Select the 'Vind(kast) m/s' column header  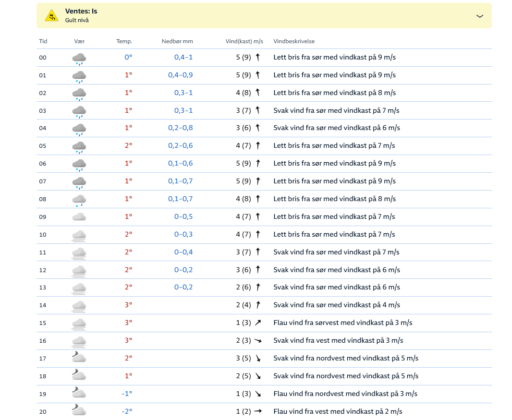click(244, 41)
